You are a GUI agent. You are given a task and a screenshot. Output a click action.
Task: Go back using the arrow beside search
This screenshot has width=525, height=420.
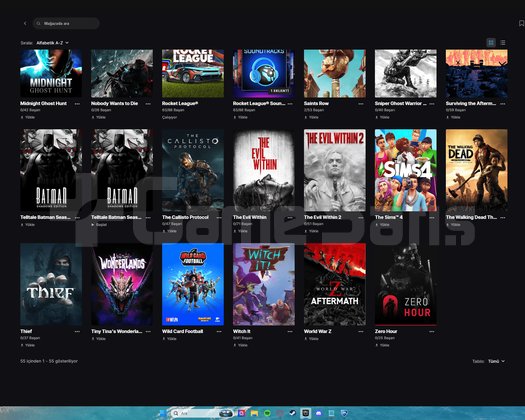(x=25, y=23)
